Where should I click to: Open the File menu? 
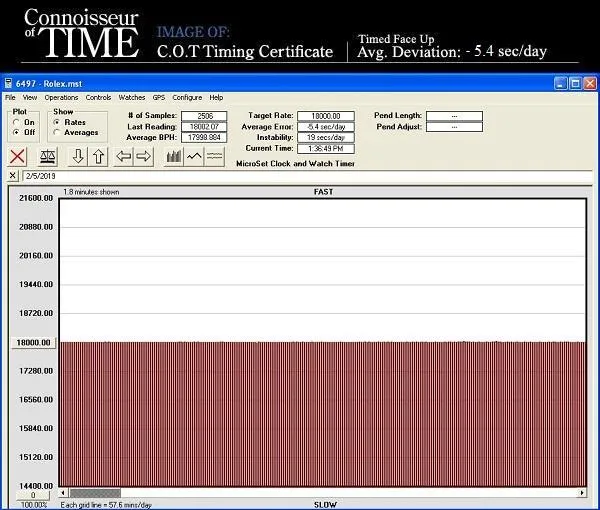10,98
